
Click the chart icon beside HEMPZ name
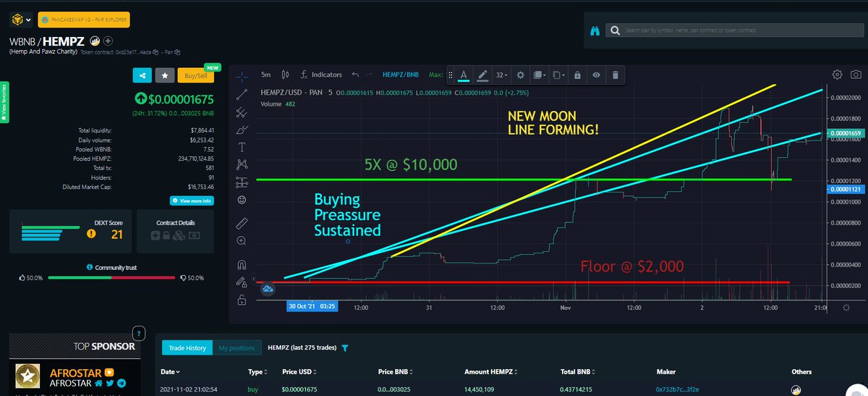[94, 41]
